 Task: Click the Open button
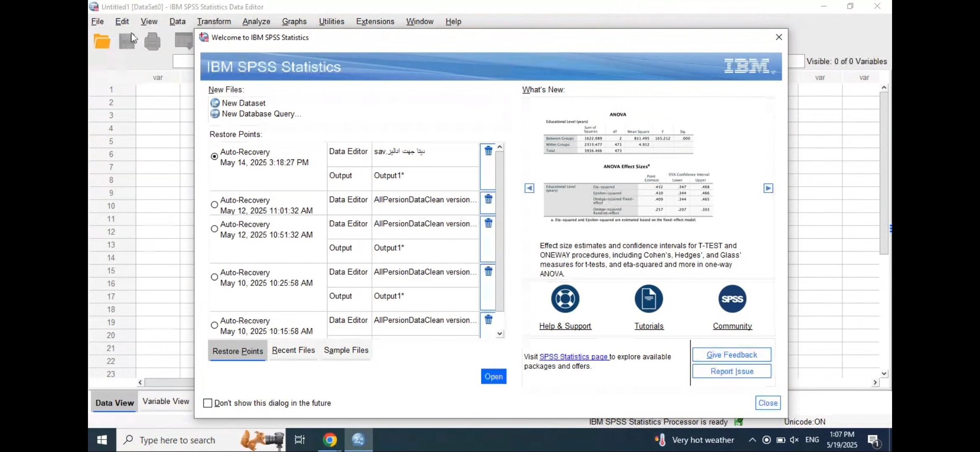(x=493, y=377)
